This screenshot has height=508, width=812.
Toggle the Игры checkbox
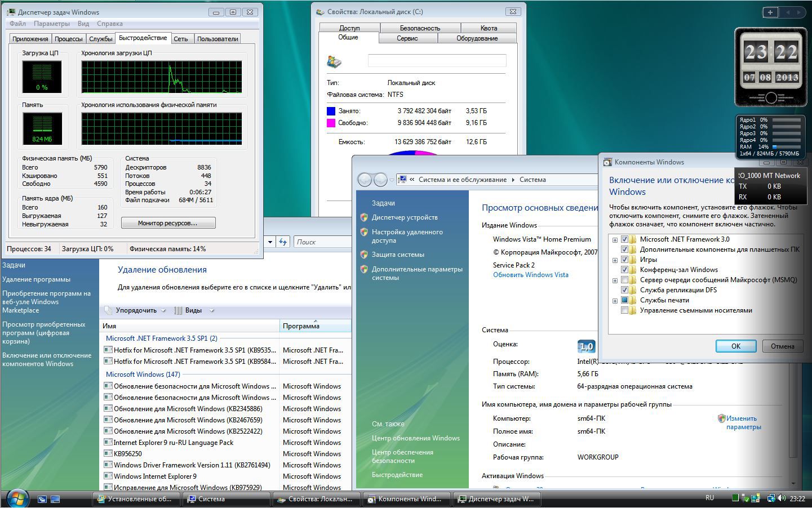pos(624,260)
